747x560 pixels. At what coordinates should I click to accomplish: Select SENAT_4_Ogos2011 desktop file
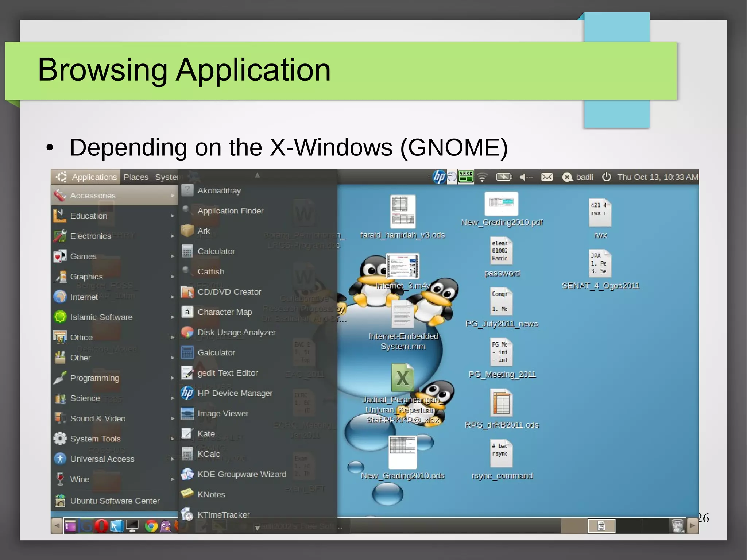tap(600, 270)
